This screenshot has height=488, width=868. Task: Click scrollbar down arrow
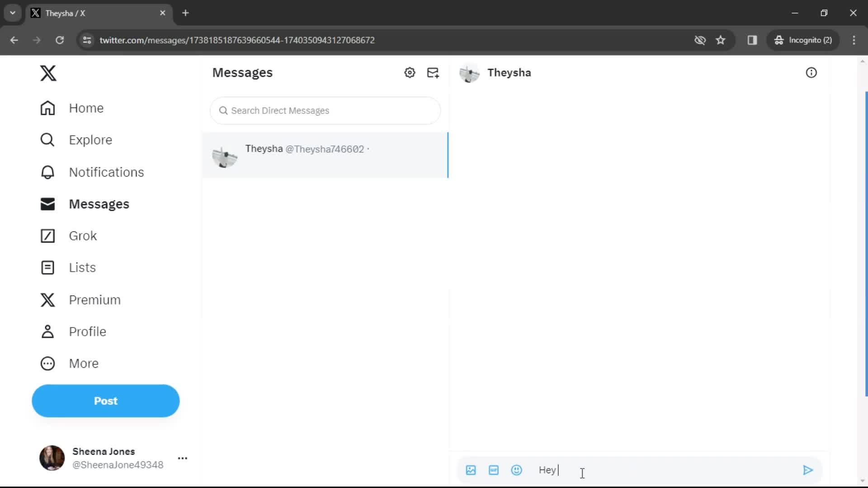[x=863, y=481]
